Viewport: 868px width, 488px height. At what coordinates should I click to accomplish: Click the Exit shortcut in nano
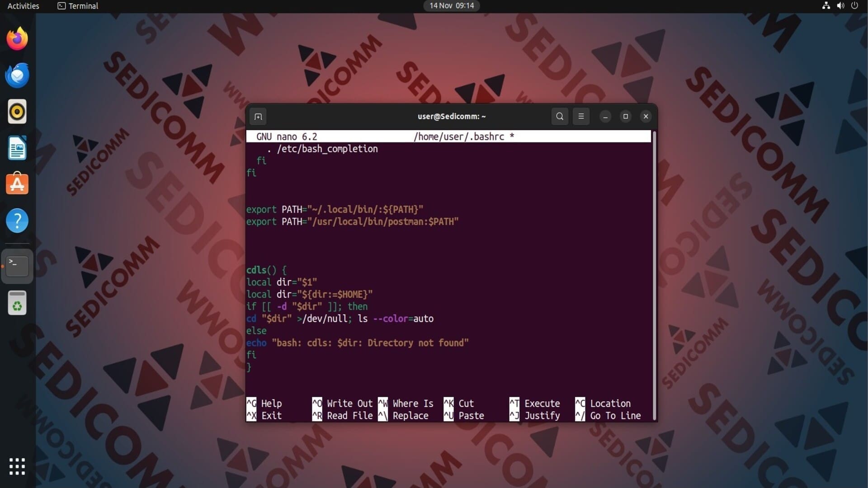(x=264, y=416)
